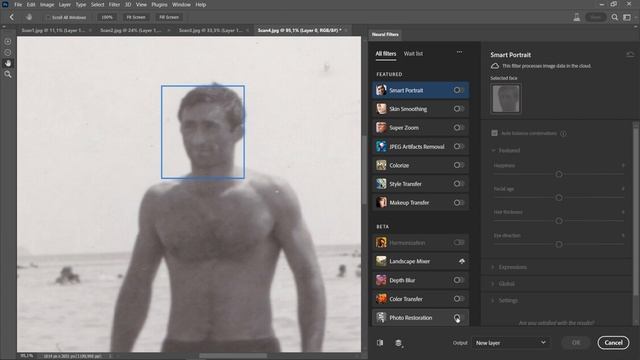This screenshot has height=360, width=640.
Task: Switch to the Scan1.jpg document tab
Action: (53, 31)
